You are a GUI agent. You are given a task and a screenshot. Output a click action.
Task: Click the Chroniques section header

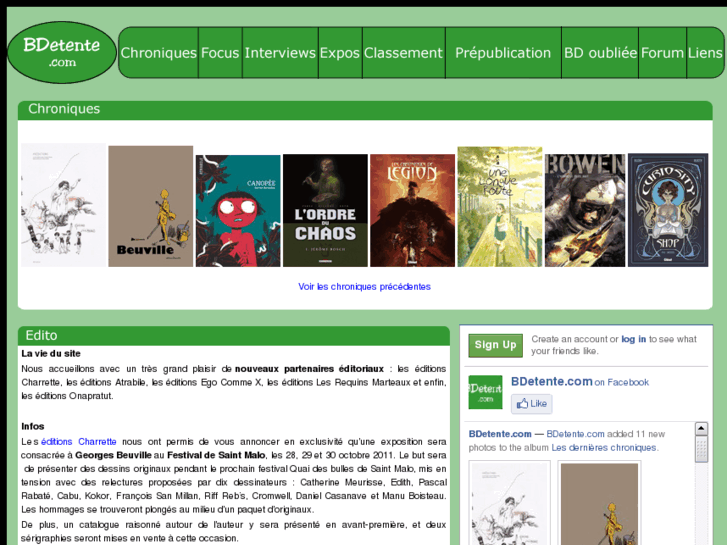point(365,110)
